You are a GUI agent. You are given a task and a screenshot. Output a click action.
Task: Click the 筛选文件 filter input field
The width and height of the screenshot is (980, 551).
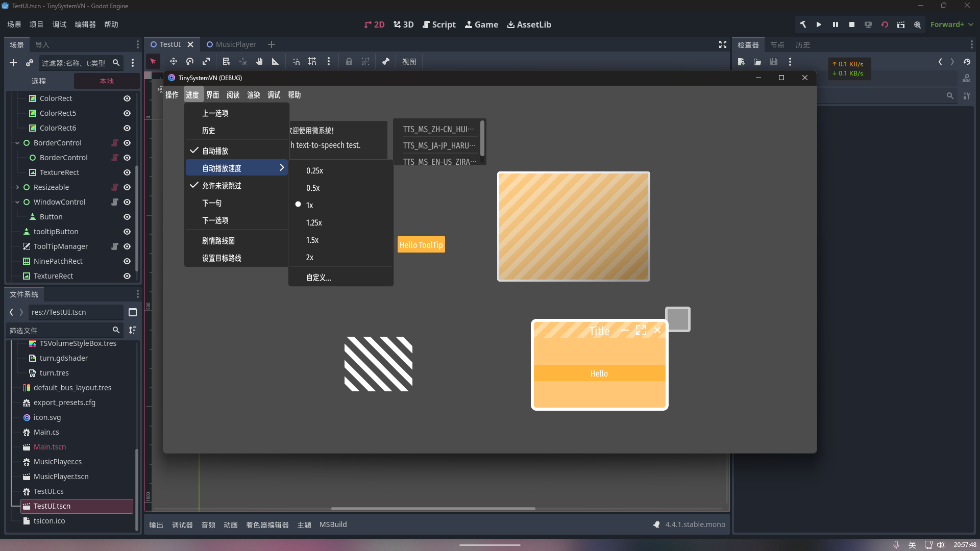tap(59, 331)
